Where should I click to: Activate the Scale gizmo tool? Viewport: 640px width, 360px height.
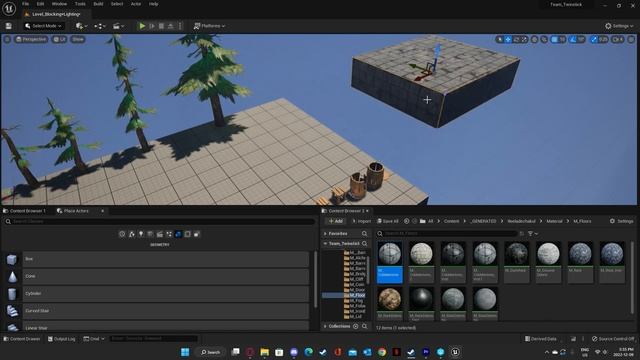[524, 40]
